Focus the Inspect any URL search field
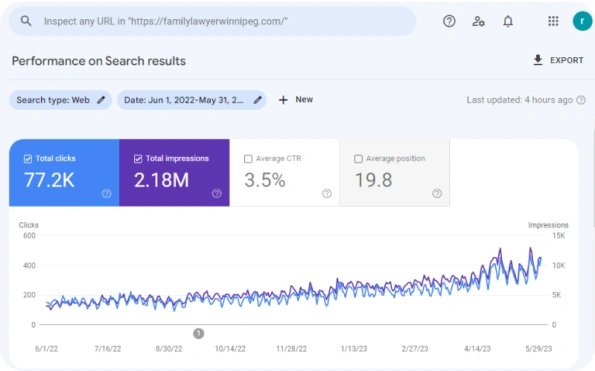595x371 pixels. (x=212, y=21)
